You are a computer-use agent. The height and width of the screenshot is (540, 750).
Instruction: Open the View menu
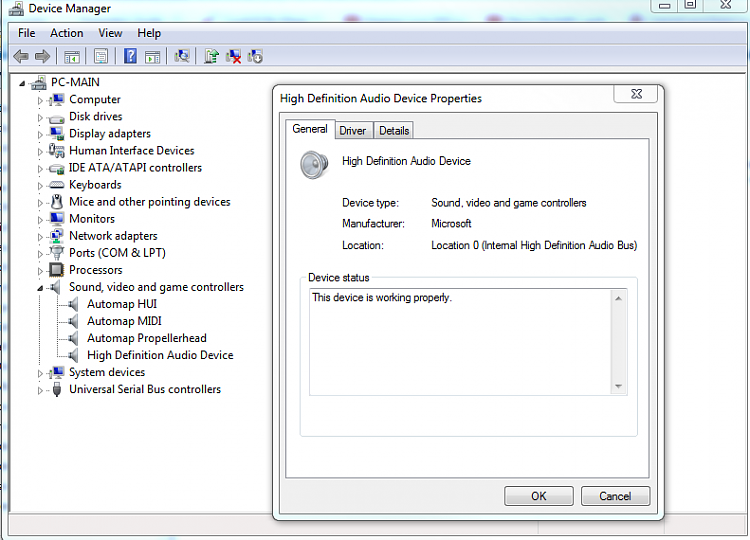pyautogui.click(x=110, y=33)
